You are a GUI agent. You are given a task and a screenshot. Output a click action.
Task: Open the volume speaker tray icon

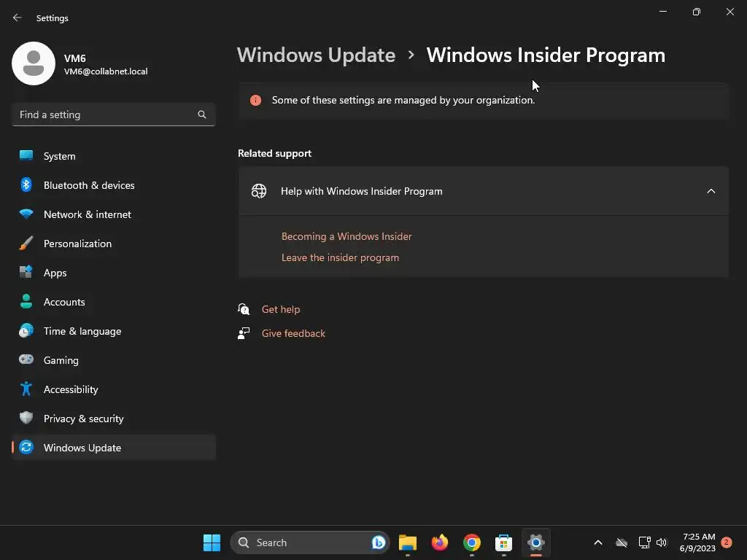pos(662,542)
